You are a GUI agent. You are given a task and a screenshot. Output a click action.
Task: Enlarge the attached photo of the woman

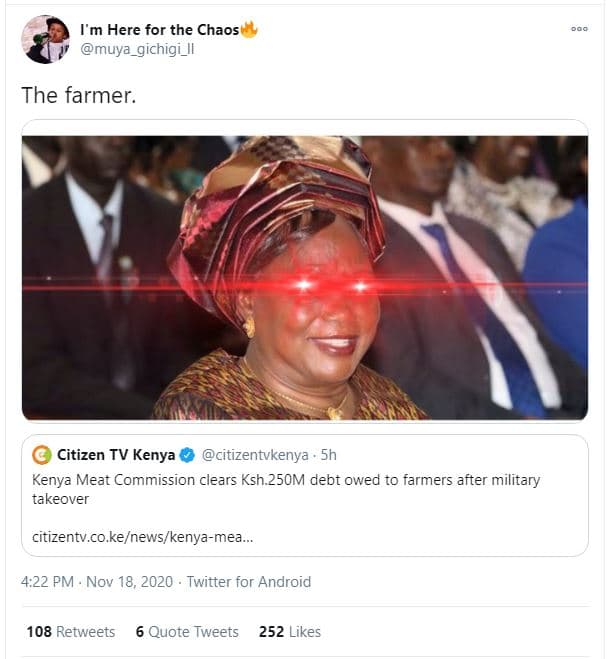(304, 277)
